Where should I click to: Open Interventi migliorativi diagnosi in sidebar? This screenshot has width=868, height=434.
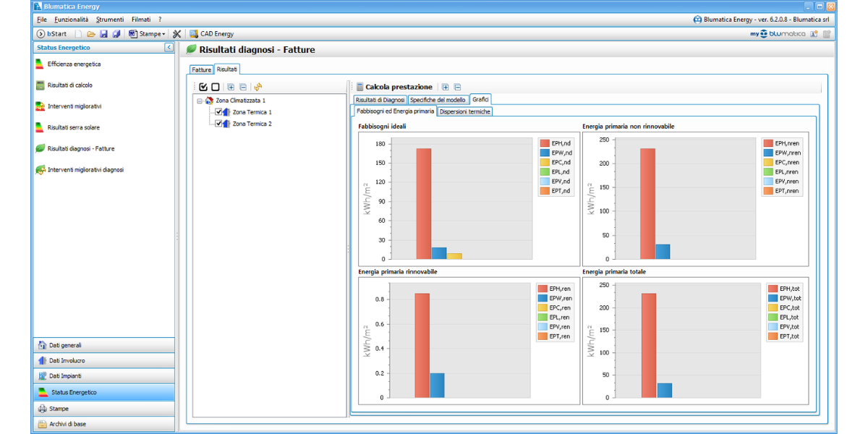85,170
